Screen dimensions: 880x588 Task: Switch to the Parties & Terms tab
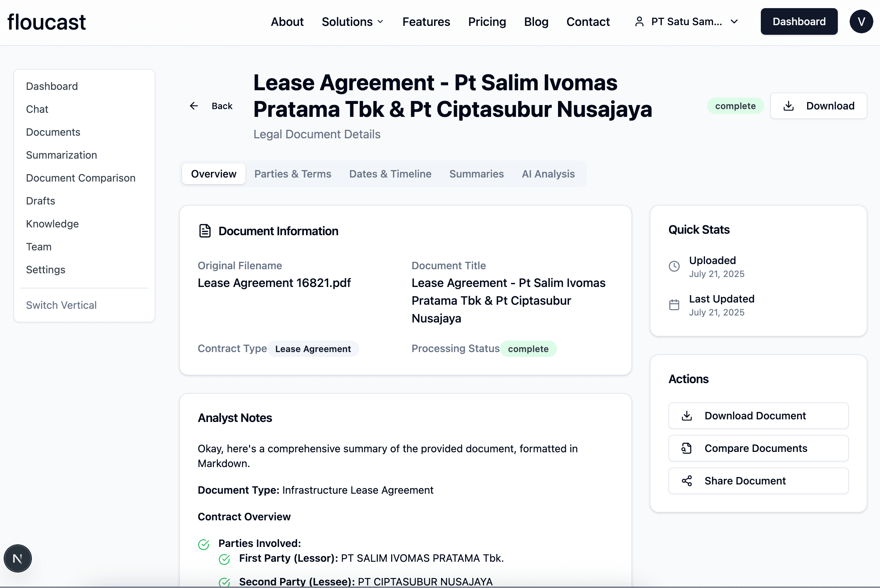(293, 173)
